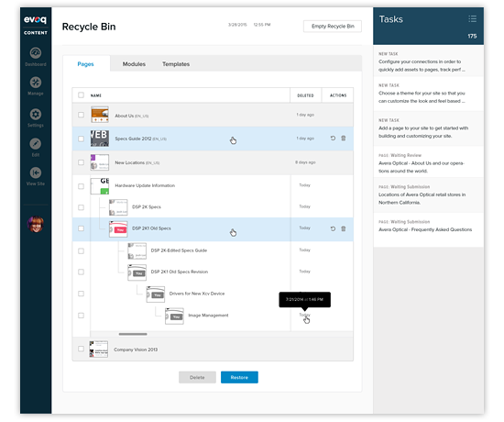Select Drivers for New Xcv Device name
Screen dimensions: 504x422
197,294
